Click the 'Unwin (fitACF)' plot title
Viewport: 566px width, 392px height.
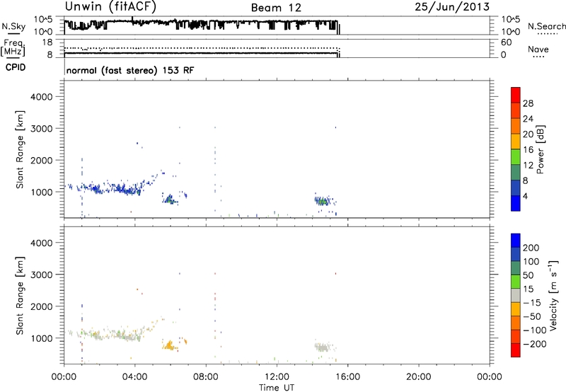tap(110, 7)
